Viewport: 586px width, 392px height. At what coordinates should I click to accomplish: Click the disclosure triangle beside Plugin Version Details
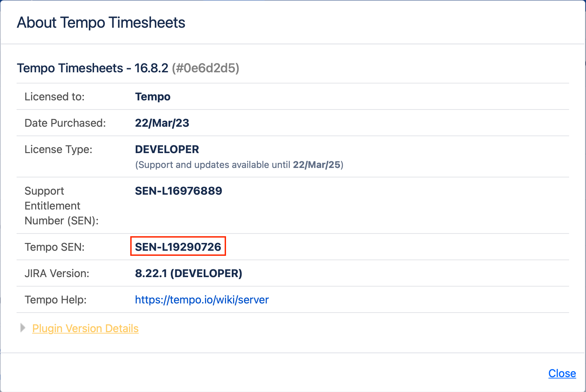(22, 327)
